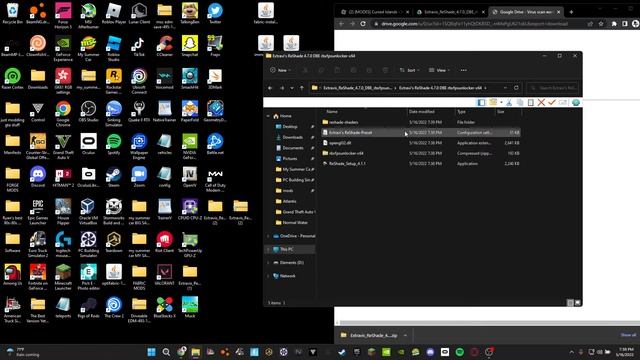Click the Explorer search box
The height and width of the screenshot is (360, 640).
coord(553,88)
